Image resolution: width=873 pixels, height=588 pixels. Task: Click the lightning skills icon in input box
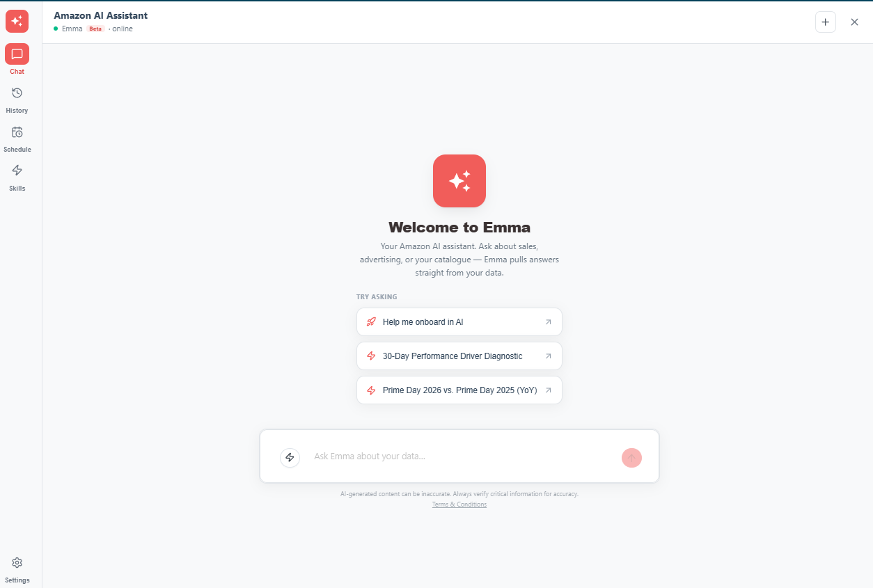point(290,457)
